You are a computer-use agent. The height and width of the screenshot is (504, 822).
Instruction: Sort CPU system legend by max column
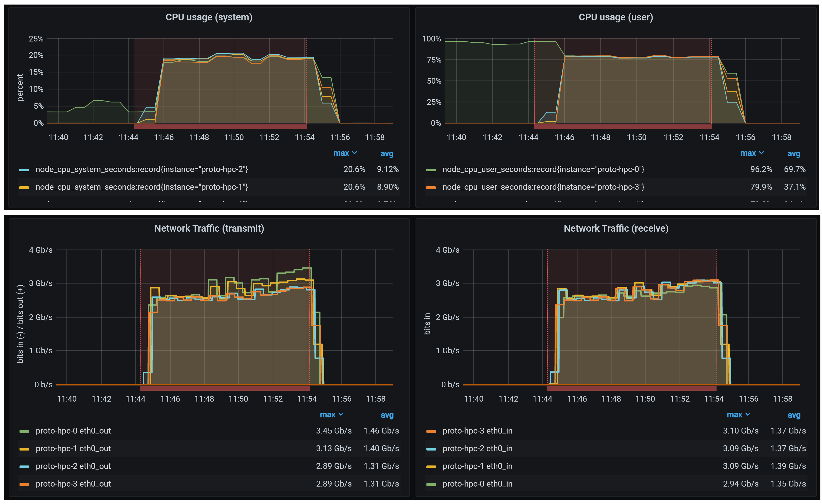tap(345, 153)
